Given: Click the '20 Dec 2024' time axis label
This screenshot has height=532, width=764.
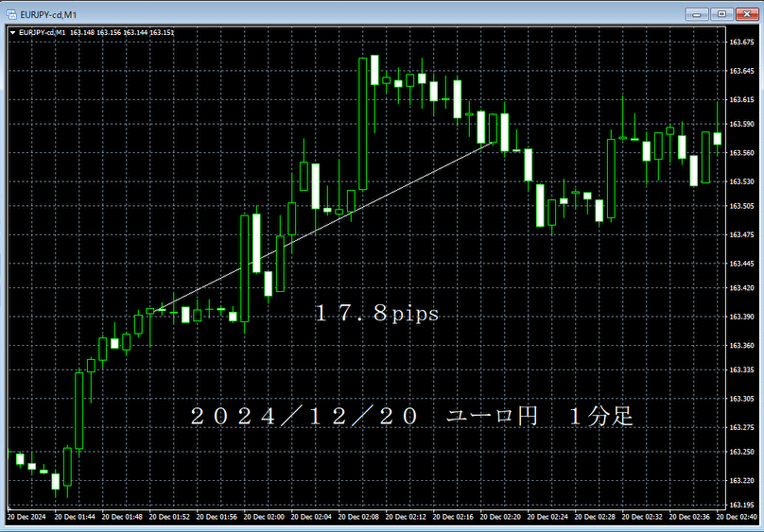Looking at the screenshot, I should click(26, 517).
